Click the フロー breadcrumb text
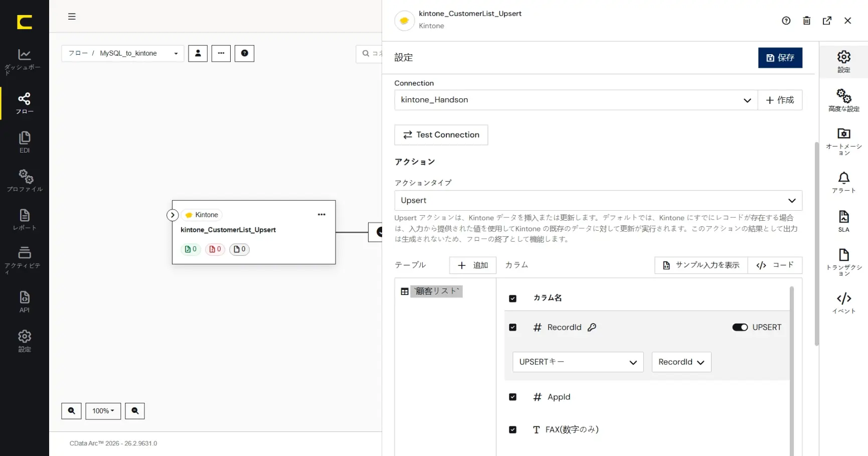 click(78, 53)
